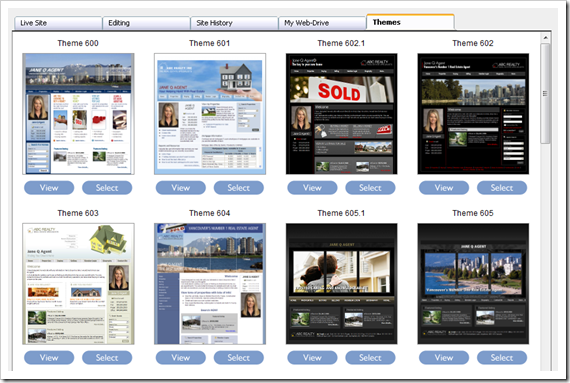The width and height of the screenshot is (570, 383).
Task: Select Theme 602
Action: tap(502, 188)
